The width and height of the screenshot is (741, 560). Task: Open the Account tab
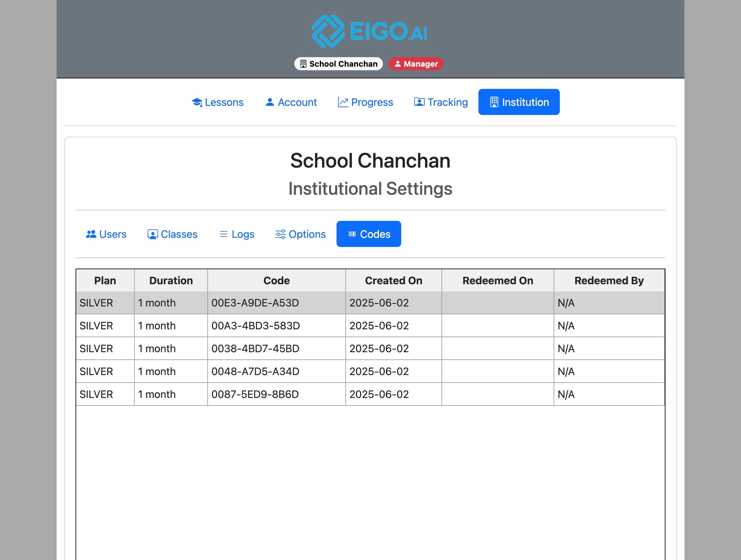tap(291, 102)
